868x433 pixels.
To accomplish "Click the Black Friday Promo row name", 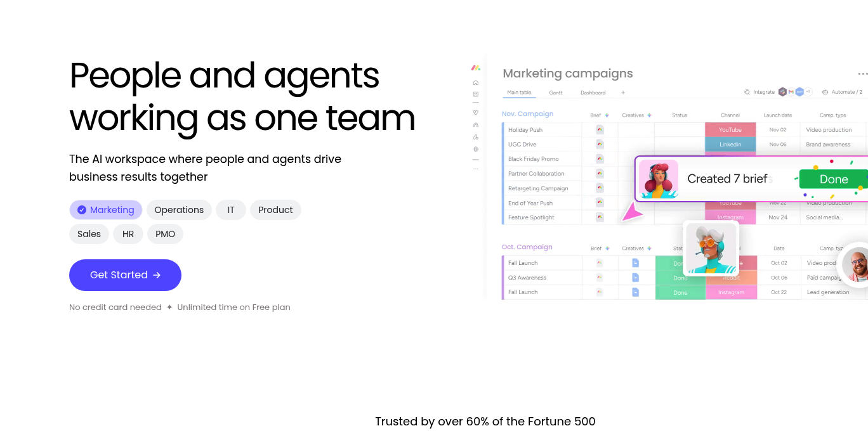I will point(533,159).
